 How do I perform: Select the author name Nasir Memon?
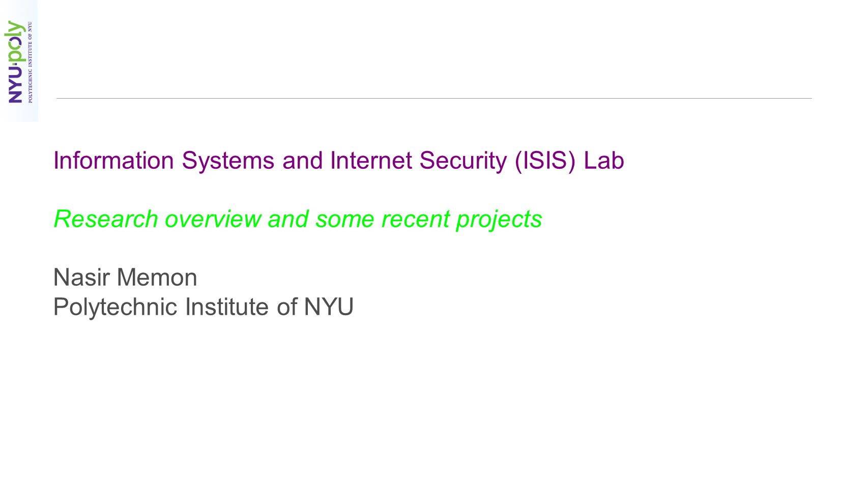click(125, 278)
